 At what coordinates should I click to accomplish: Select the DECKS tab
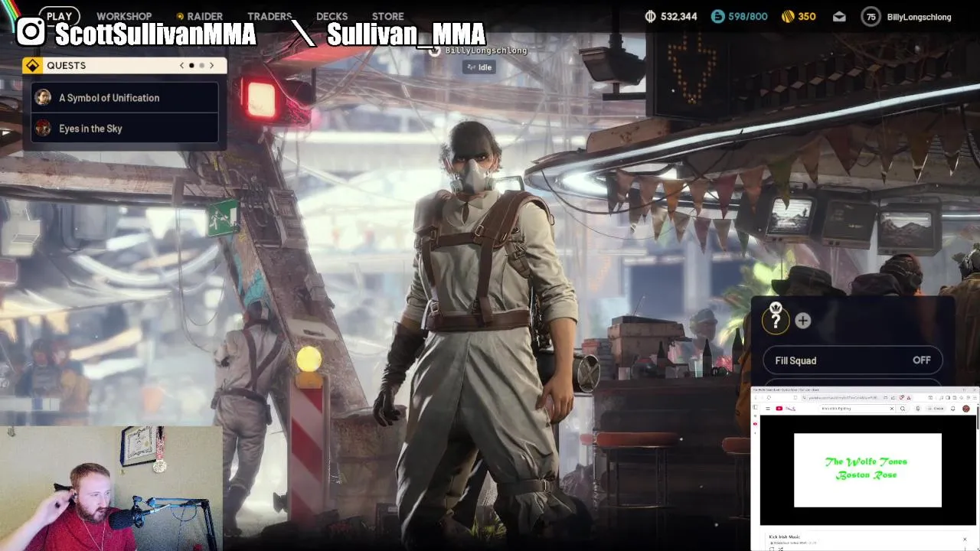332,16
